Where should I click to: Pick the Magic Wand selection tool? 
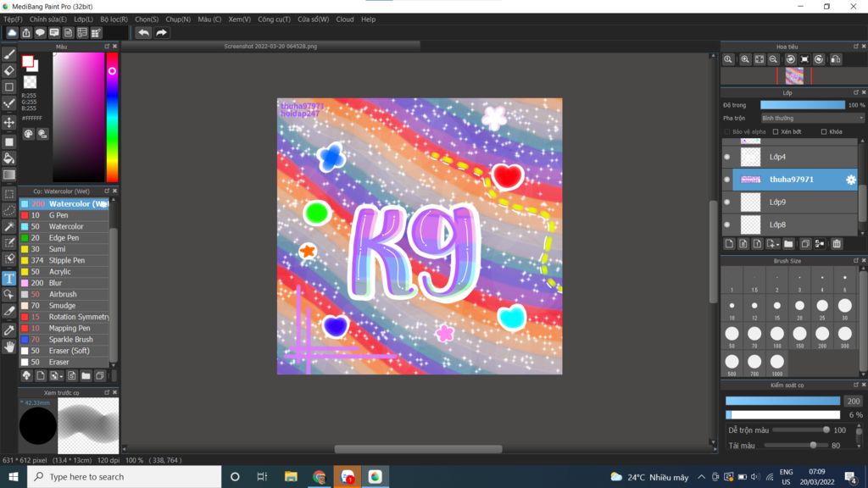[x=9, y=227]
